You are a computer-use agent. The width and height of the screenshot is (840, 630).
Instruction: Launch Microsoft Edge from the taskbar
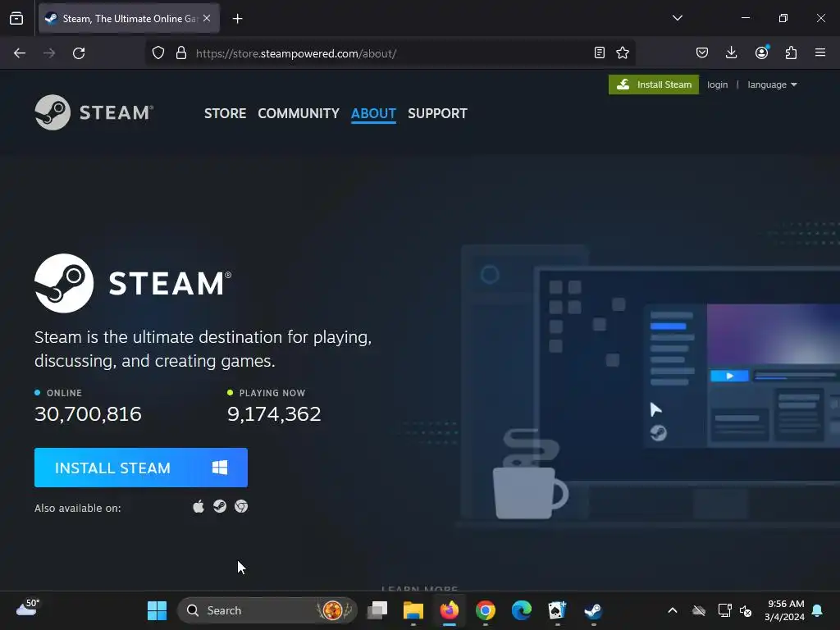521,610
